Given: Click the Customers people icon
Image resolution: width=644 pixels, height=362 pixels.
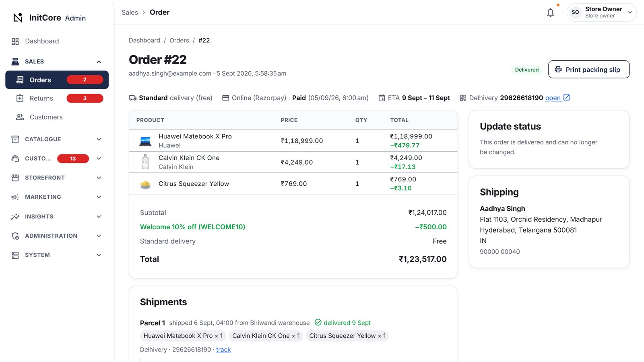Looking at the screenshot, I should tap(20, 117).
